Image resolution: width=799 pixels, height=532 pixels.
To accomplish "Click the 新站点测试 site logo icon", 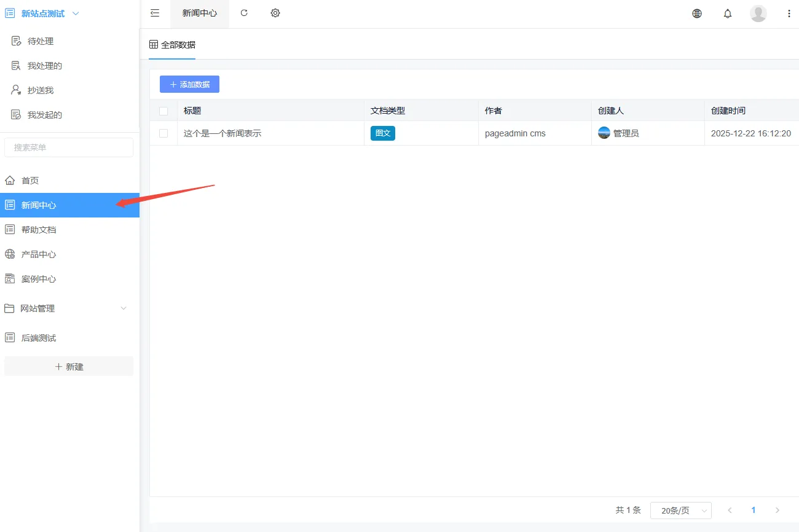I will 9,13.
